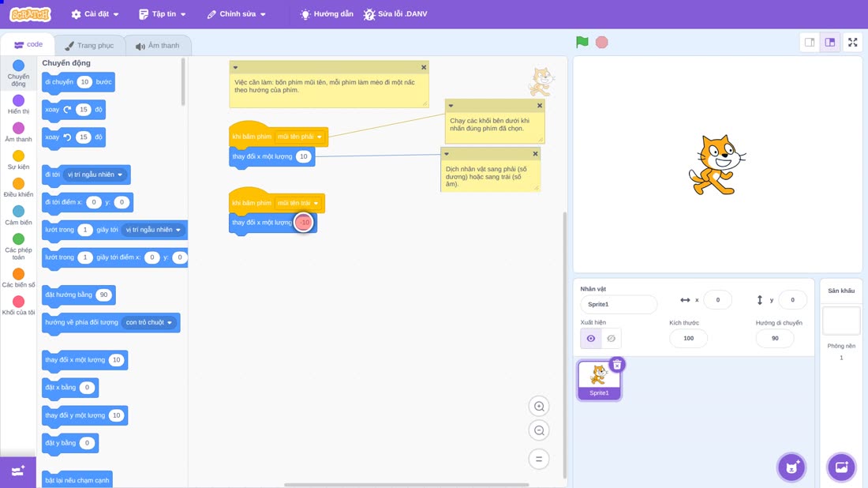
Task: Select the Cảm biến block category
Action: 18,216
